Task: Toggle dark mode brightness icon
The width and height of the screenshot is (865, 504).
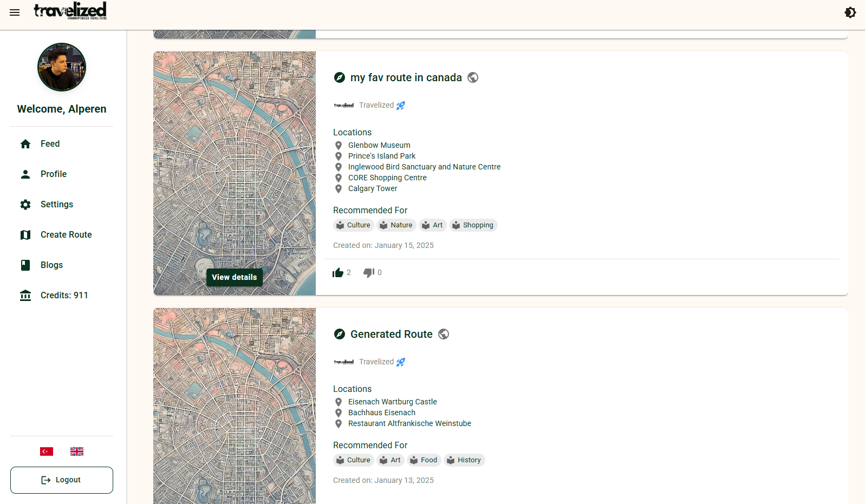Action: coord(850,12)
